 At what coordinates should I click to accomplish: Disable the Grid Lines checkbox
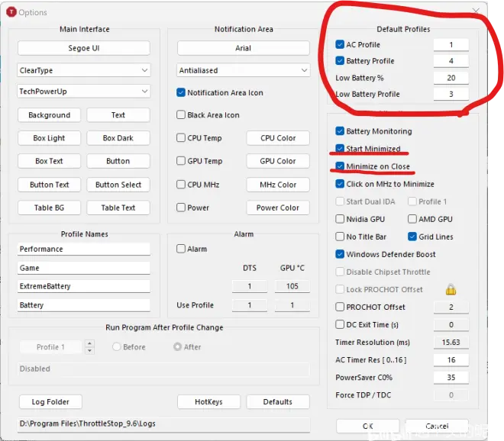[x=412, y=237]
